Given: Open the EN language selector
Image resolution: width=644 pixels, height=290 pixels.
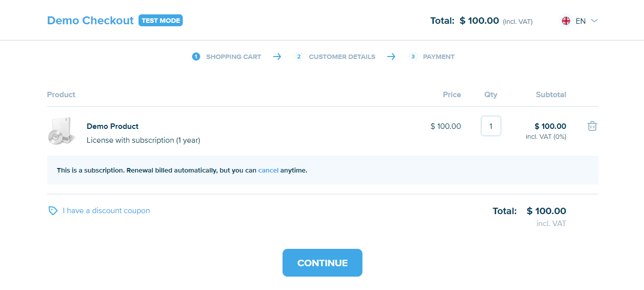Looking at the screenshot, I should pos(580,21).
